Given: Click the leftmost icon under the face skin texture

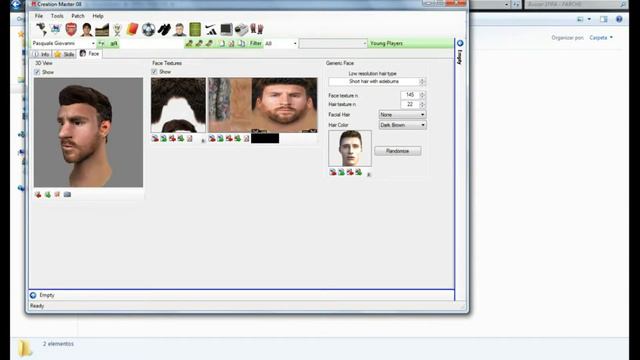Looking at the screenshot, I should (x=212, y=139).
